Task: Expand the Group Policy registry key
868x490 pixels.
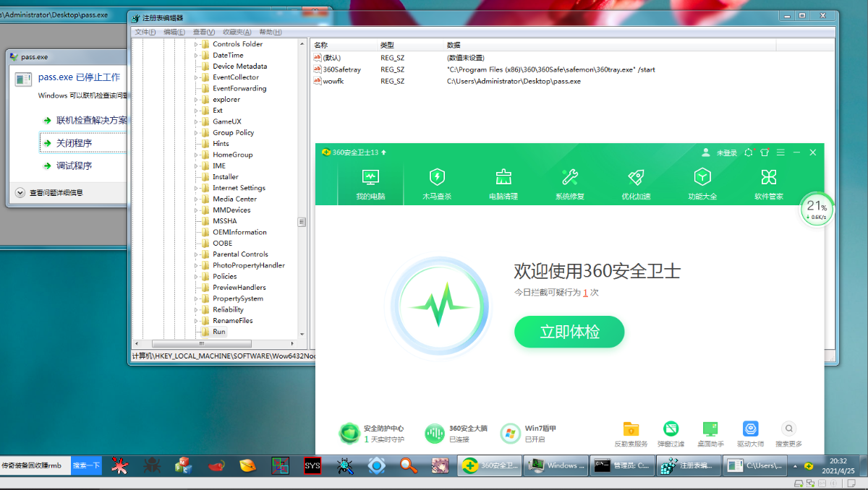Action: 196,133
